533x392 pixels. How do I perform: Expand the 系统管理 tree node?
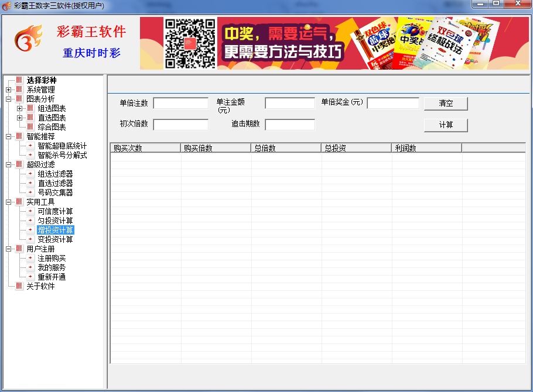(x=8, y=90)
